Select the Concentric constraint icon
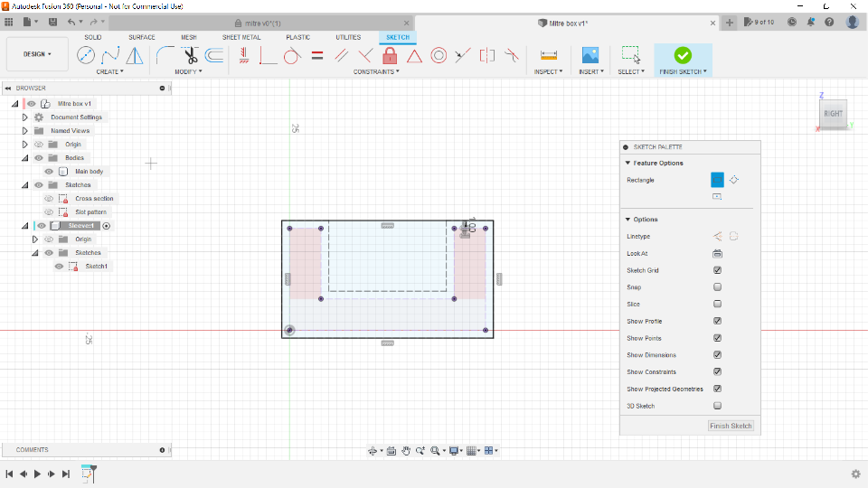 (439, 56)
